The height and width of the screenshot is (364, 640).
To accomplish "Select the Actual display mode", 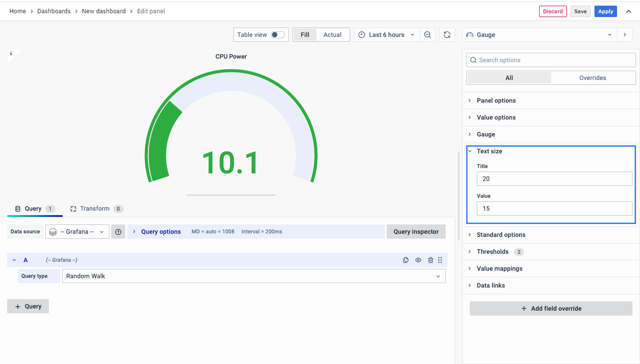I will click(332, 35).
